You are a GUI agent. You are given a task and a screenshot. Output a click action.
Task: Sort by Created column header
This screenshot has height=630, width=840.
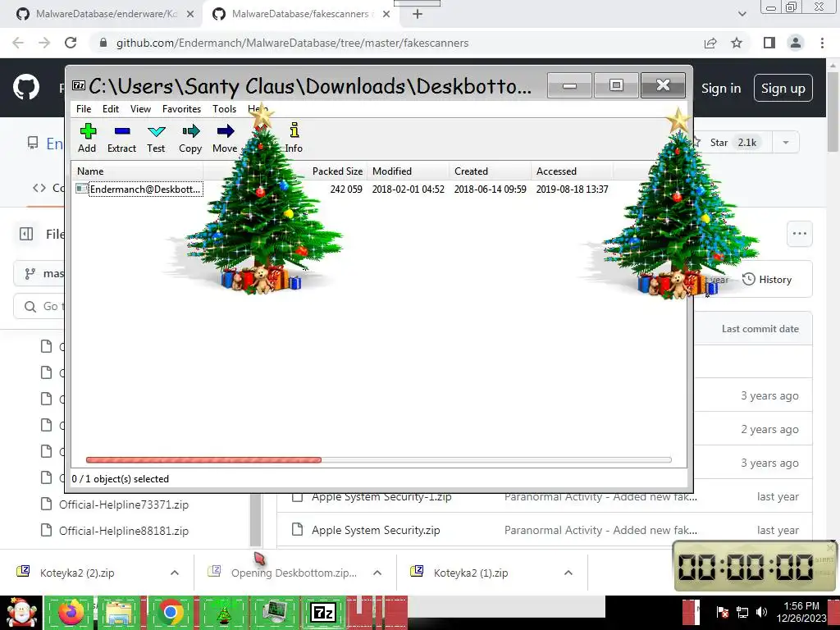[x=491, y=171]
